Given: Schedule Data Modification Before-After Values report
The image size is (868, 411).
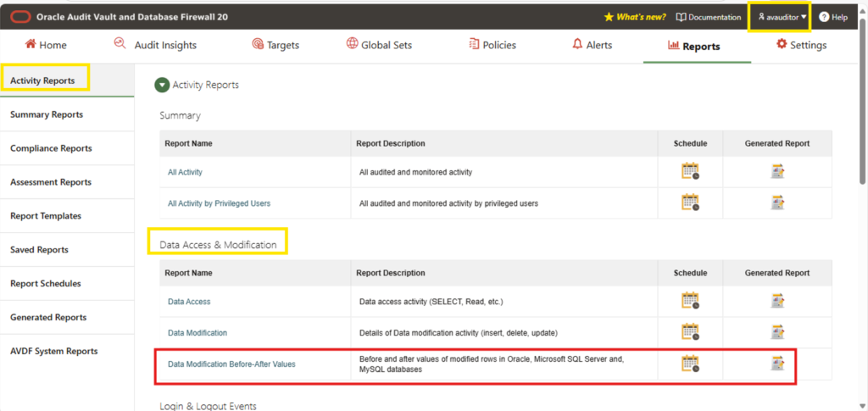Looking at the screenshot, I should 690,364.
